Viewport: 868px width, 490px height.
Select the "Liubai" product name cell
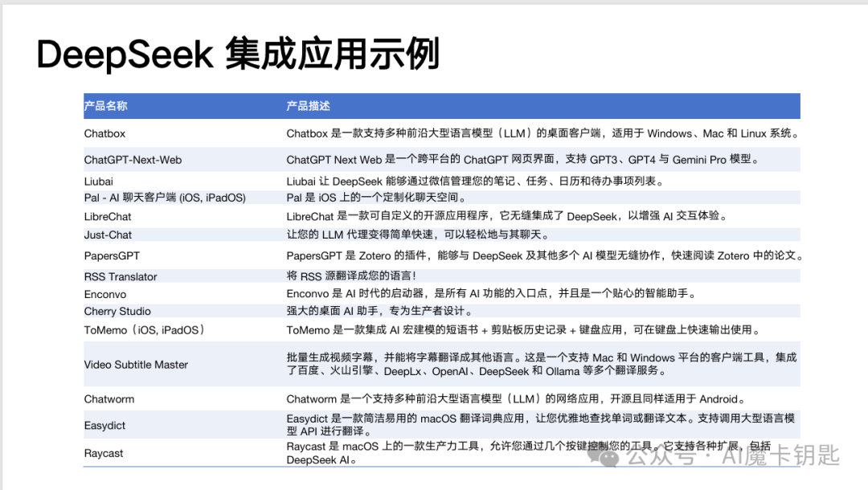click(x=99, y=182)
